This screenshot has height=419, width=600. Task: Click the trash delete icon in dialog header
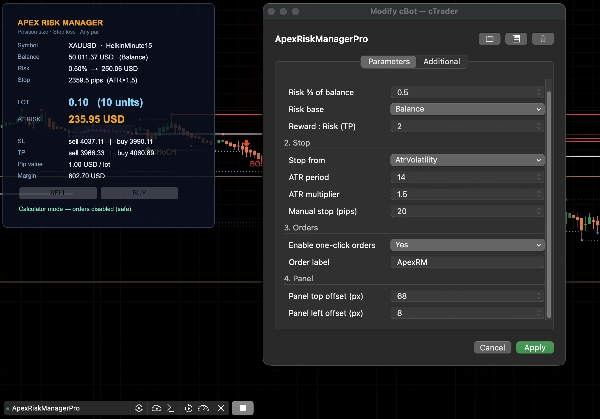click(x=543, y=39)
